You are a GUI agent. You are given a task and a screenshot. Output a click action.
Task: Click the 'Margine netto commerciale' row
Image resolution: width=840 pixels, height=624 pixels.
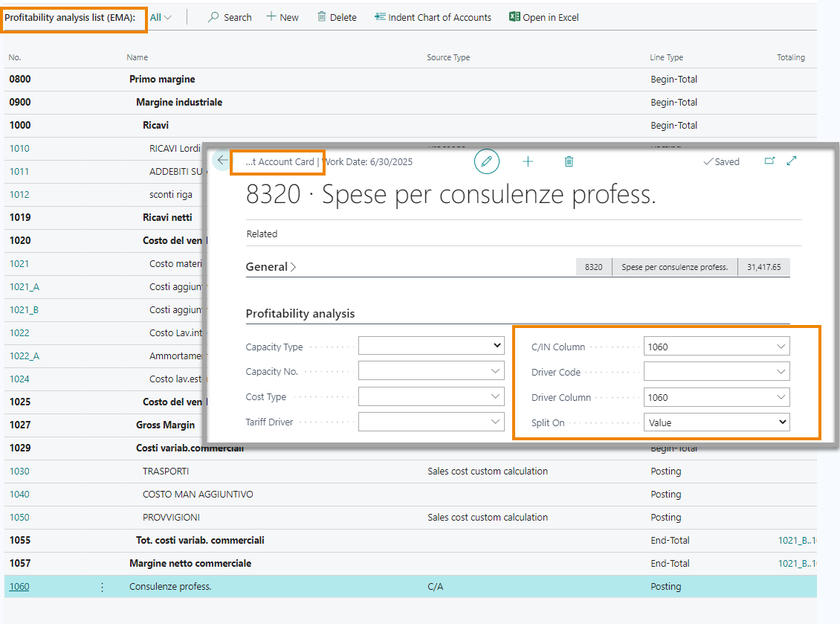(410, 564)
